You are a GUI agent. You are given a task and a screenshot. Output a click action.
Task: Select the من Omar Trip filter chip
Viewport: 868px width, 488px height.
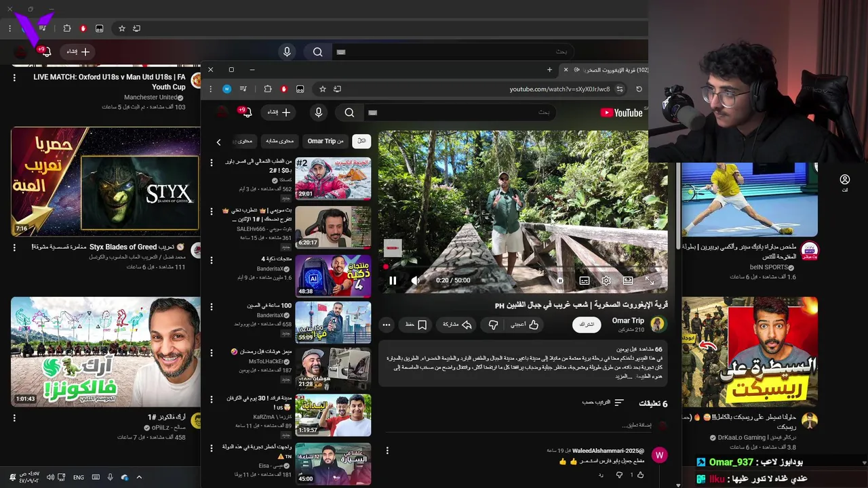tap(325, 141)
